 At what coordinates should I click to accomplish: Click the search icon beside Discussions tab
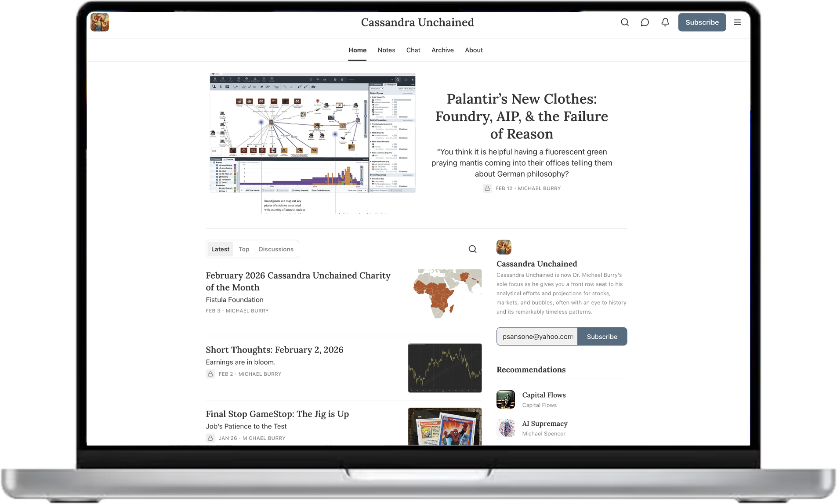(x=472, y=249)
